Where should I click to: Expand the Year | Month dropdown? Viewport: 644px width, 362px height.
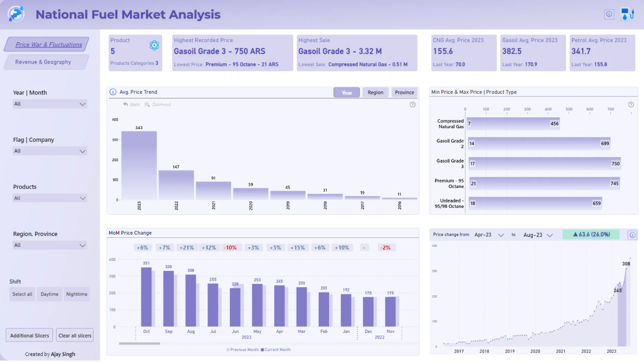pos(50,104)
